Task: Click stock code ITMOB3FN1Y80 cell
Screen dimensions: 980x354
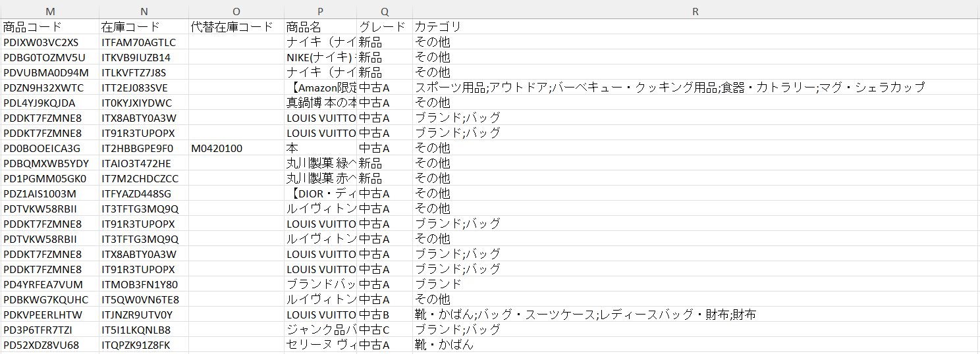Action: click(144, 284)
